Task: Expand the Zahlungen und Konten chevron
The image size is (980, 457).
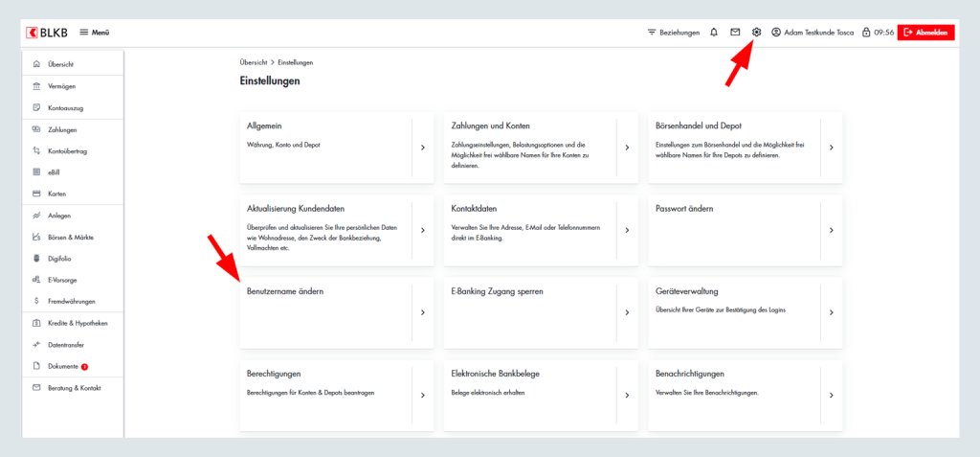Action: (x=627, y=148)
